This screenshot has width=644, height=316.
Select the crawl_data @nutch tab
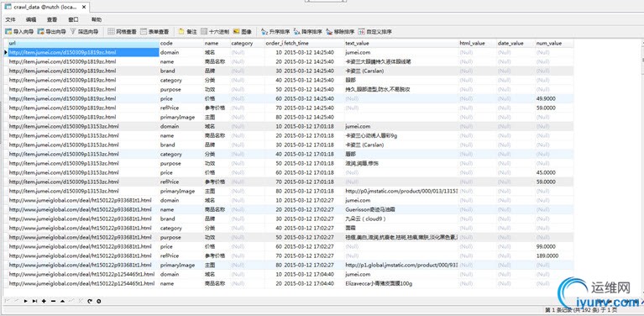tap(46, 7)
